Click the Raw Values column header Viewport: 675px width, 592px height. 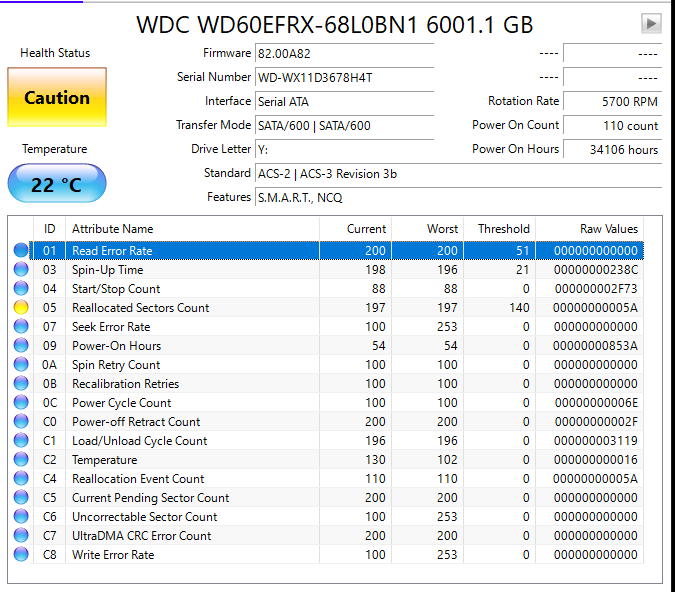click(x=608, y=229)
